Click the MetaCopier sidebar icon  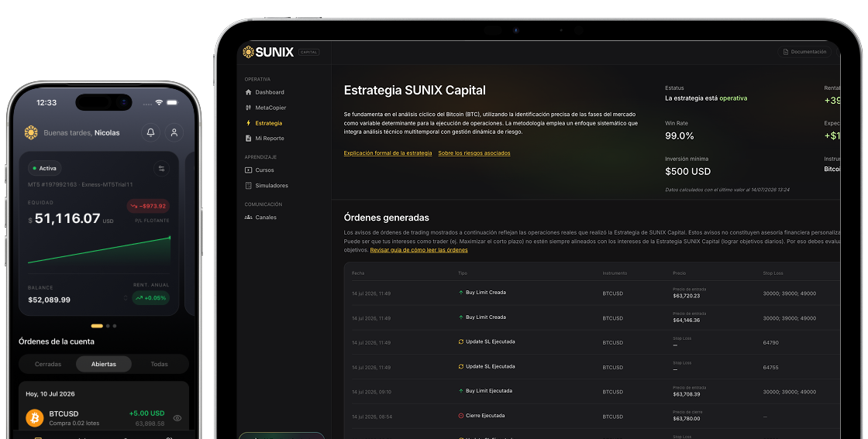(248, 108)
